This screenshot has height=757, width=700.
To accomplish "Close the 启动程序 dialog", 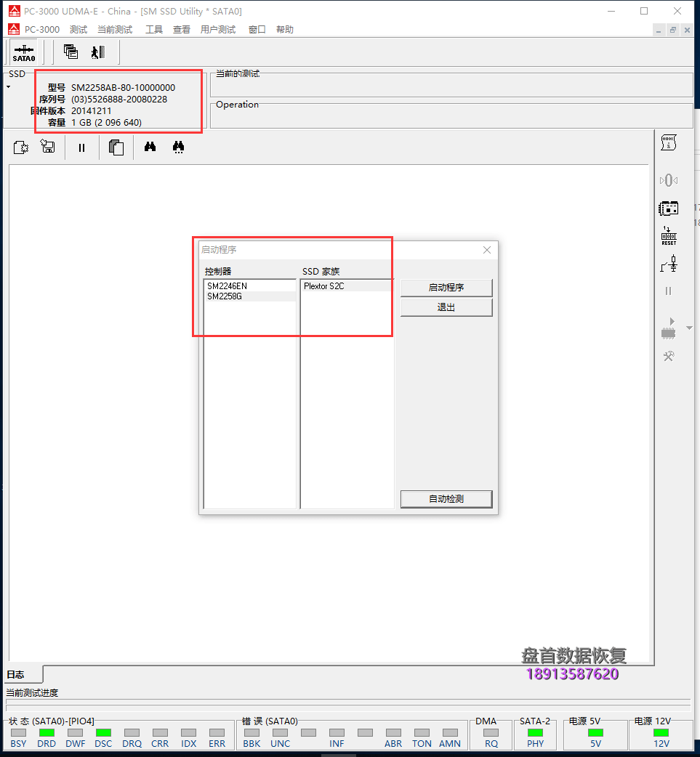I will (x=487, y=250).
